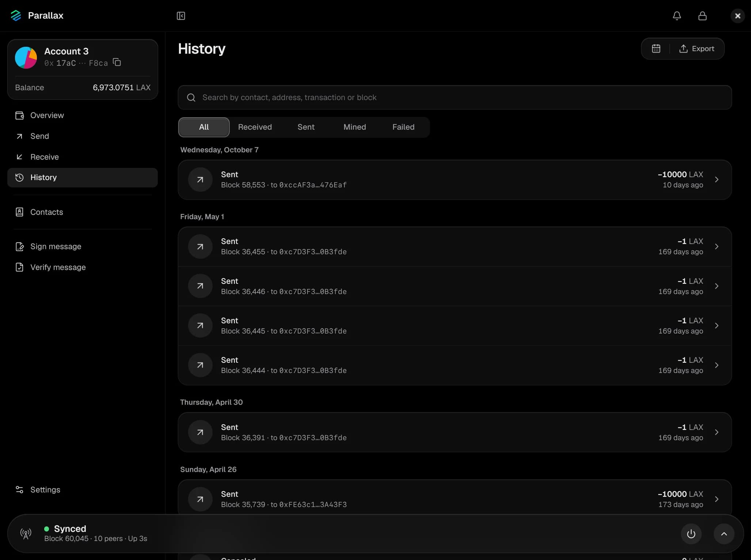Click sent arrow icon for Block 36,455
Screen dimensions: 751x560
point(200,247)
